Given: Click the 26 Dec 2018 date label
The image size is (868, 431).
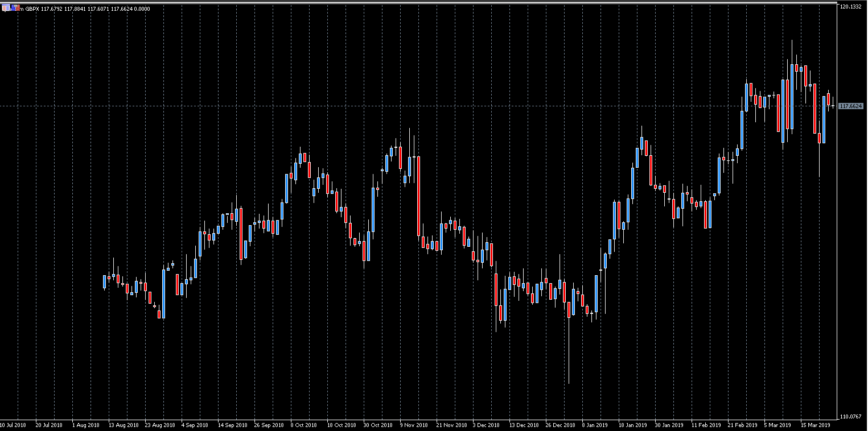Looking at the screenshot, I should tap(560, 425).
